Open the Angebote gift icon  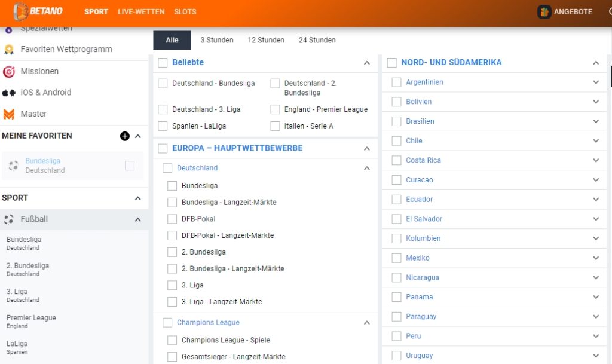(x=544, y=12)
